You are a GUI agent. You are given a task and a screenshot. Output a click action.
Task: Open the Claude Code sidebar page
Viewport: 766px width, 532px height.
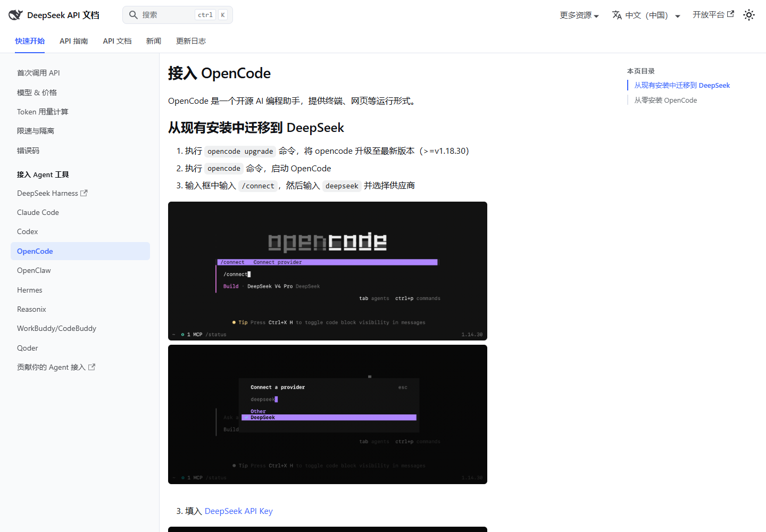click(x=80, y=212)
